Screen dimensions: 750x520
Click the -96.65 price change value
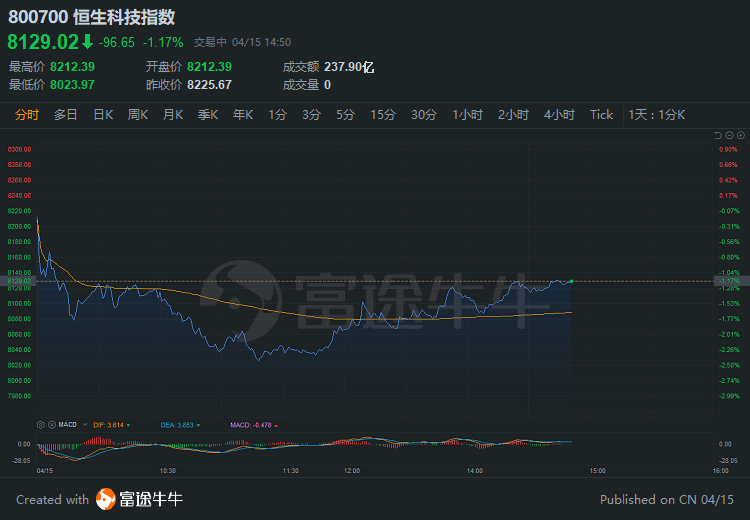pos(117,42)
